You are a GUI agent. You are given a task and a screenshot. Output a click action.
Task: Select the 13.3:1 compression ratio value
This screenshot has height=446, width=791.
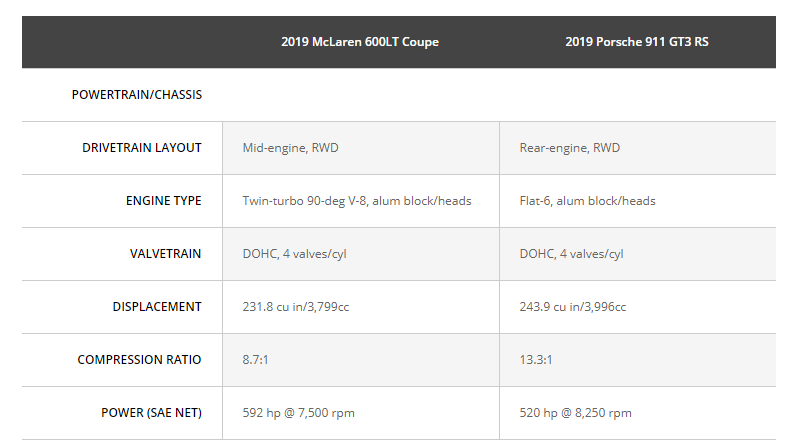(x=536, y=360)
